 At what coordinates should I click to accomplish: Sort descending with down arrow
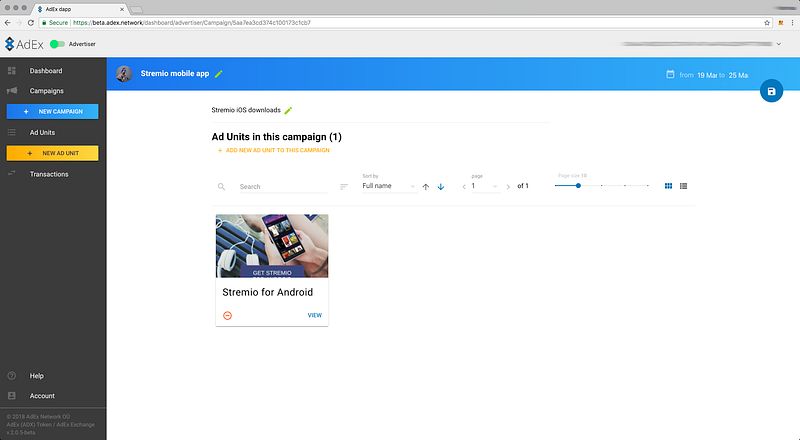(441, 187)
